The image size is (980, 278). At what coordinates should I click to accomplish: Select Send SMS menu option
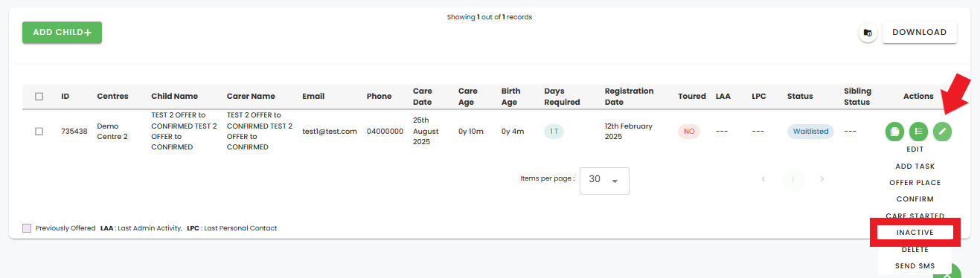(x=915, y=266)
